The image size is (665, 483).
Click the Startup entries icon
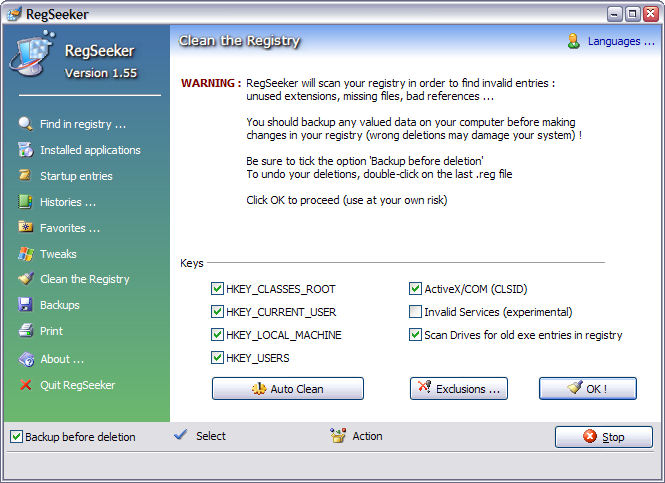tap(25, 175)
